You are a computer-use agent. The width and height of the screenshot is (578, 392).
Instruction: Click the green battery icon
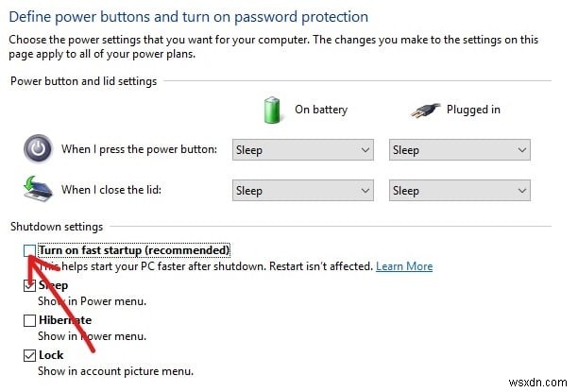(274, 110)
